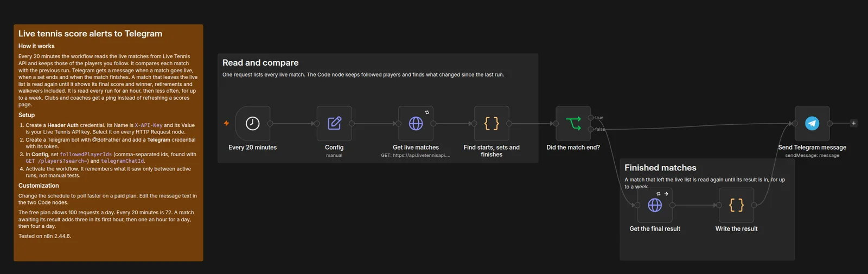Viewport: 868px width, 274px height.
Task: Click the output connector of Every 20 minutes node
Action: [270, 124]
